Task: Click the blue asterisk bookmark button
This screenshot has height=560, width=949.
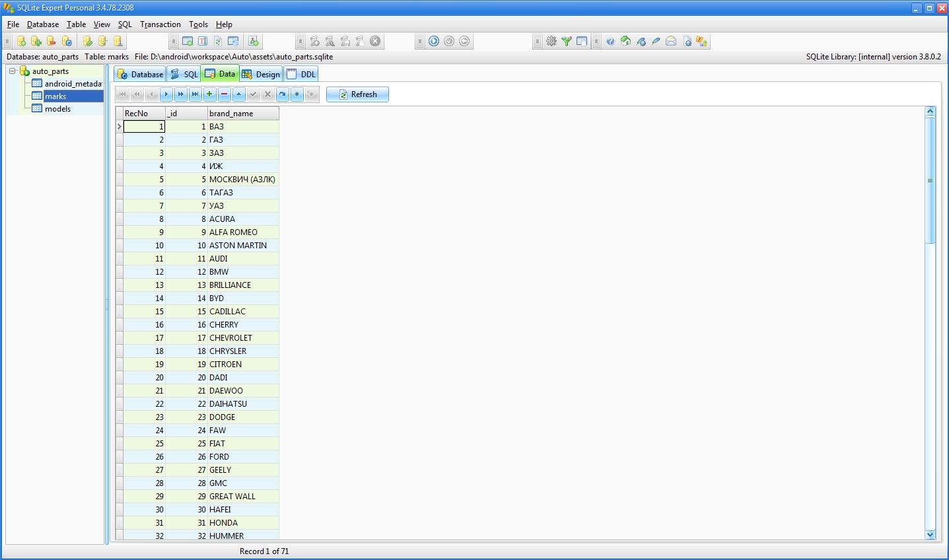Action: click(297, 94)
